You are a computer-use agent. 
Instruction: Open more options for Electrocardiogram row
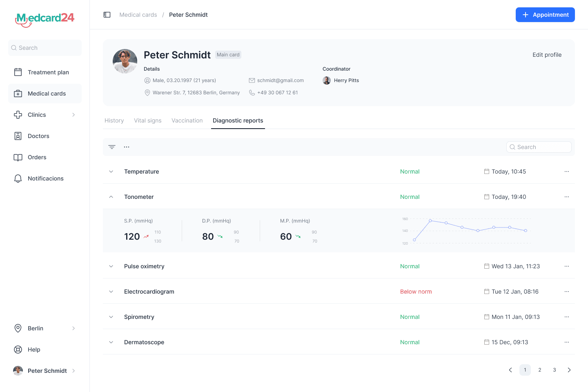(x=567, y=292)
